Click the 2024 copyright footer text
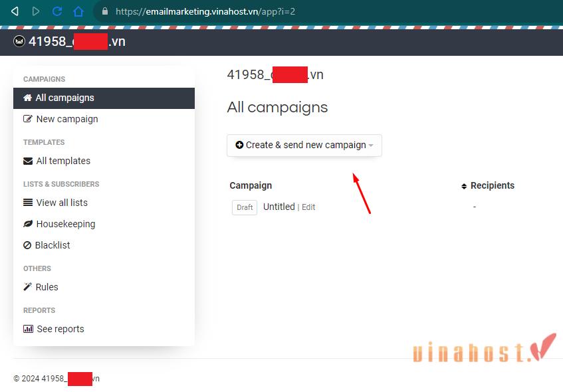The width and height of the screenshot is (563, 392). 56,378
